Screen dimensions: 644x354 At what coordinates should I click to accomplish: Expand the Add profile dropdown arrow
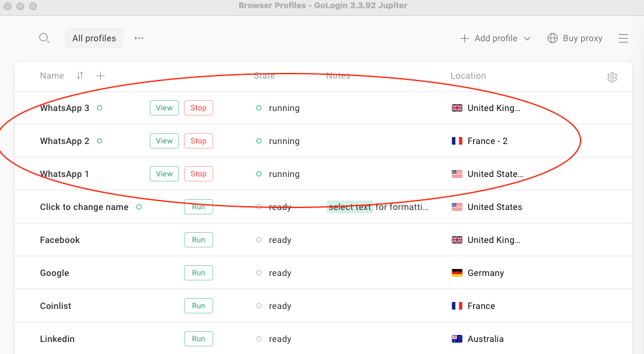pos(527,39)
